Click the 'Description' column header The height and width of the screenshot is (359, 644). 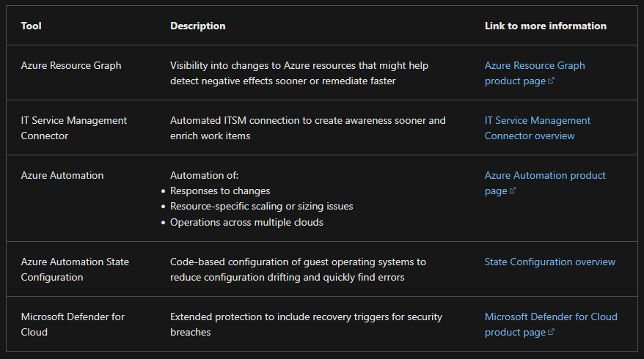(197, 26)
